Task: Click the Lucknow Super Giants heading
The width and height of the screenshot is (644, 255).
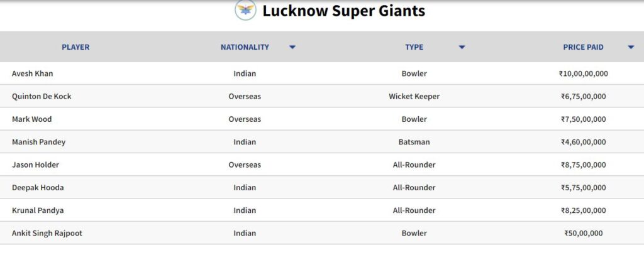Action: [344, 11]
